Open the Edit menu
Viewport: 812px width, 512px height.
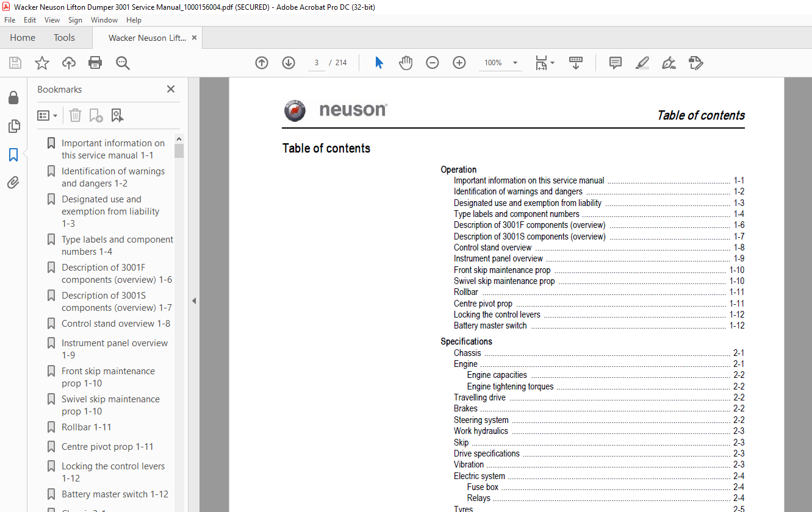30,20
